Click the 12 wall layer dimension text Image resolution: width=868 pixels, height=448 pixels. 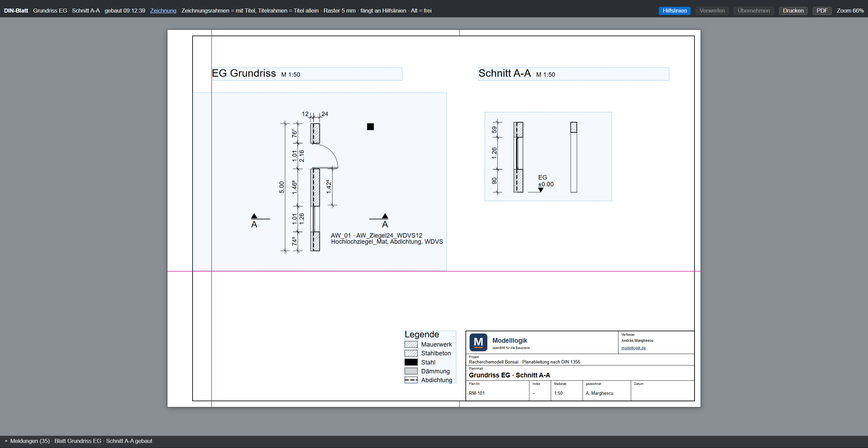click(x=305, y=114)
